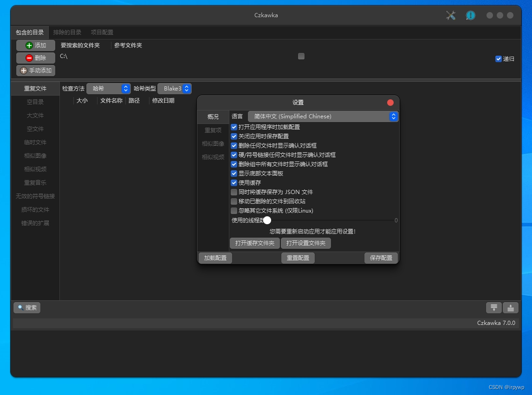Click the show bottom panel icon button
The height and width of the screenshot is (395, 532).
click(511, 308)
